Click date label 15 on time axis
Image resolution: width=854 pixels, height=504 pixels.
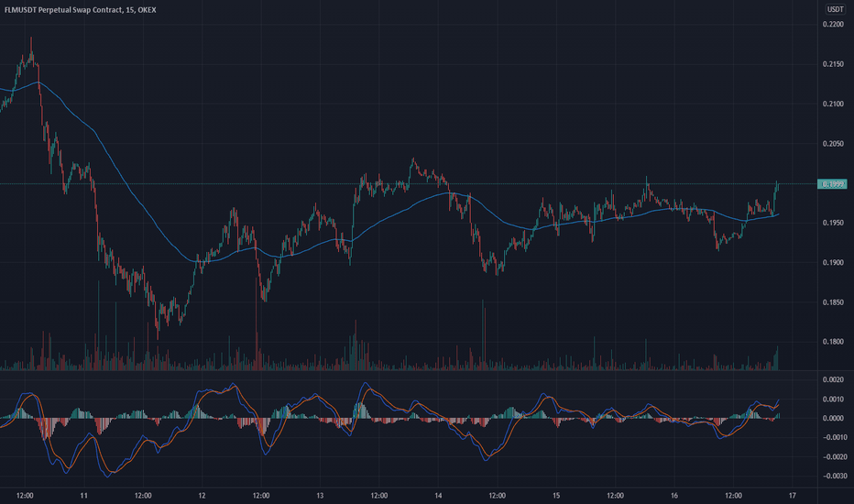pos(556,496)
